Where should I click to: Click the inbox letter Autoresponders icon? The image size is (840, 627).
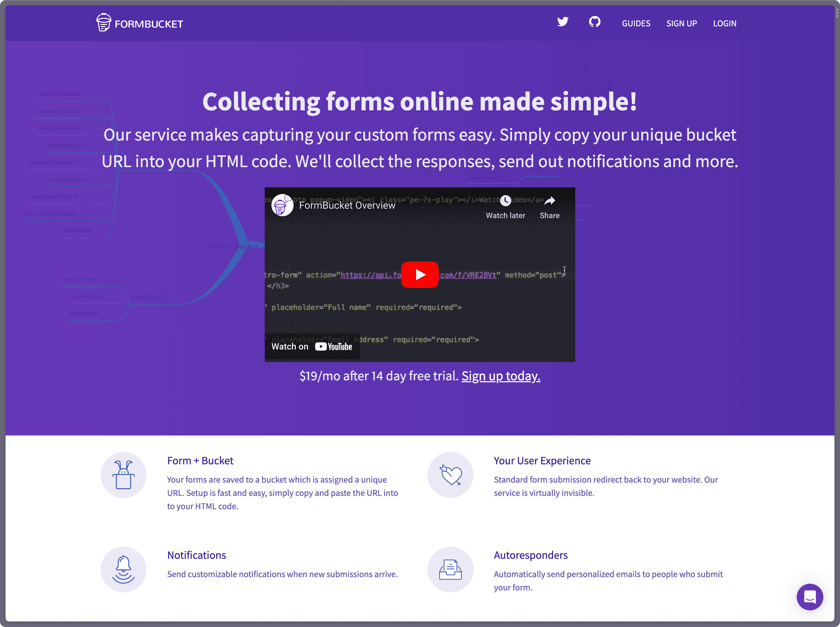[x=450, y=569]
